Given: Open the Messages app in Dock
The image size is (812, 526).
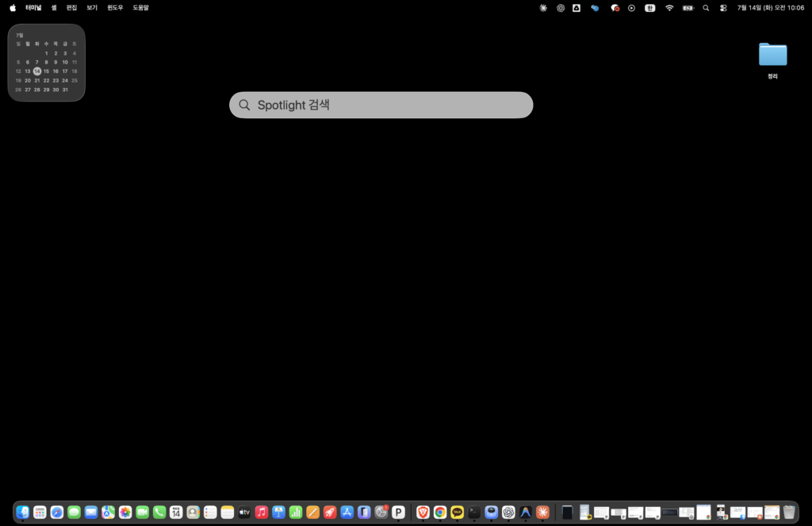Looking at the screenshot, I should pyautogui.click(x=74, y=512).
